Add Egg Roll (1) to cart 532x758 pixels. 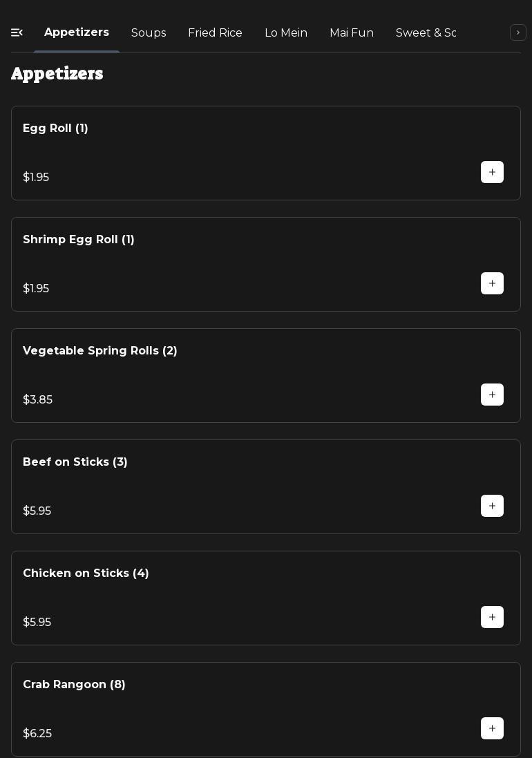coord(492,172)
